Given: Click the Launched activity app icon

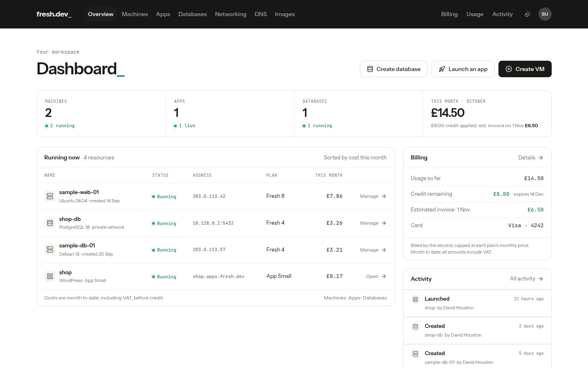Looking at the screenshot, I should pos(416,299).
